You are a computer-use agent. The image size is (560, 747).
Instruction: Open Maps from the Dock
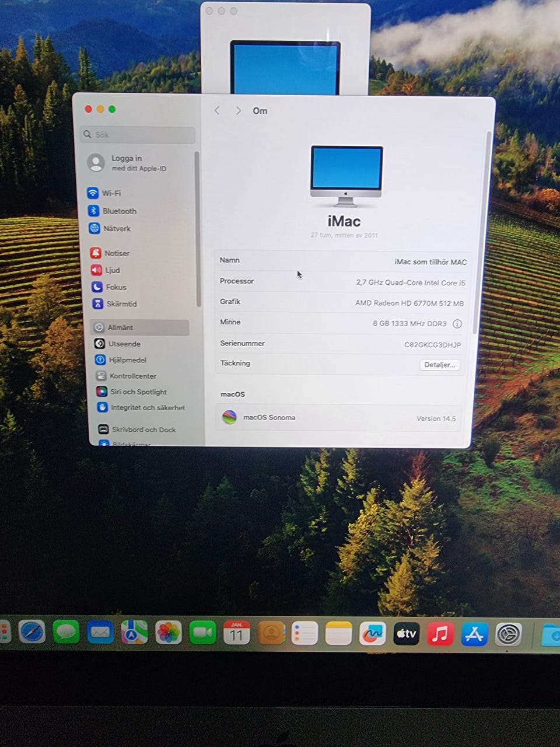pyautogui.click(x=134, y=633)
